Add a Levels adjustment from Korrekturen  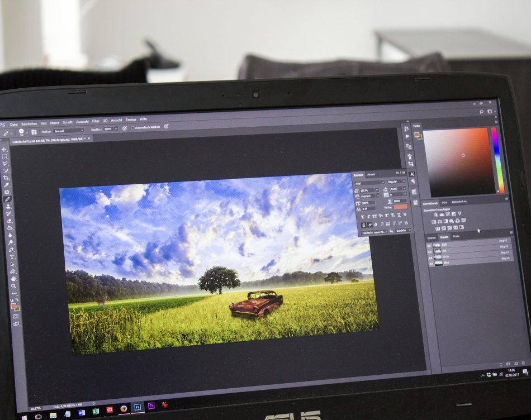442,214
